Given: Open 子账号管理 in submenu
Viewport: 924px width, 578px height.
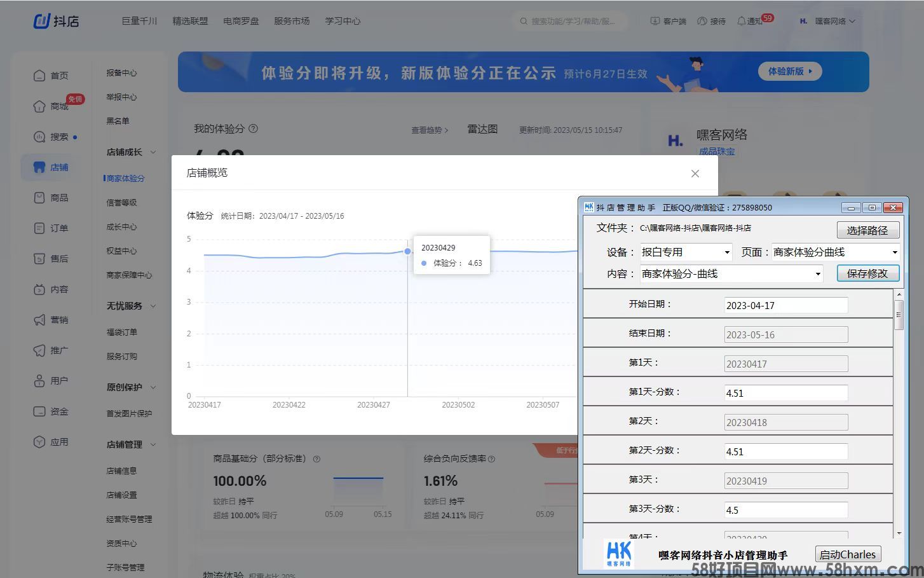Looking at the screenshot, I should [125, 568].
